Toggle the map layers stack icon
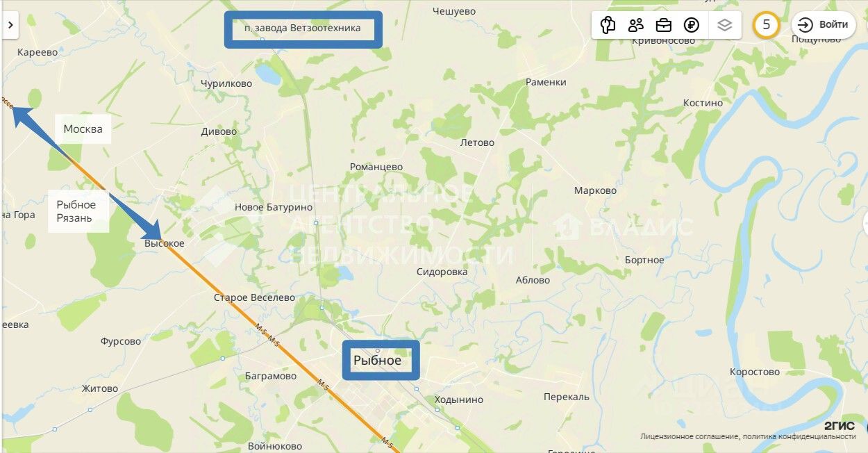This screenshot has width=868, height=453. [725, 25]
